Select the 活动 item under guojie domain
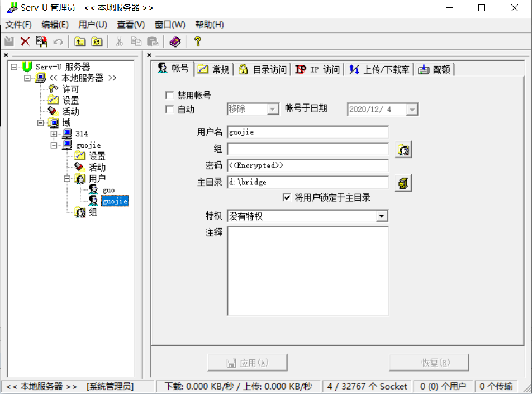Viewport: 532px width, 394px height. (x=97, y=167)
